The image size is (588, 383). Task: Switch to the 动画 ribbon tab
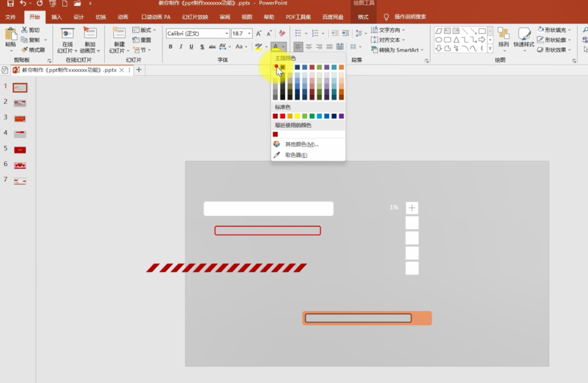coord(123,17)
